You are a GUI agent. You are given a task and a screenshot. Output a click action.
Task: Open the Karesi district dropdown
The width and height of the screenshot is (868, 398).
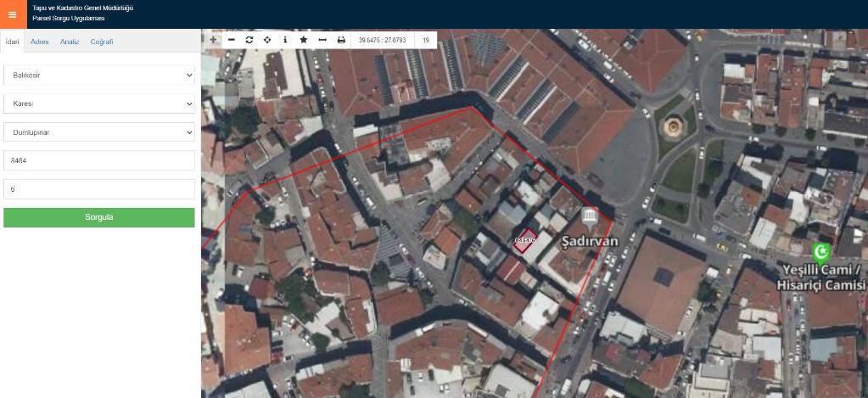click(x=99, y=104)
